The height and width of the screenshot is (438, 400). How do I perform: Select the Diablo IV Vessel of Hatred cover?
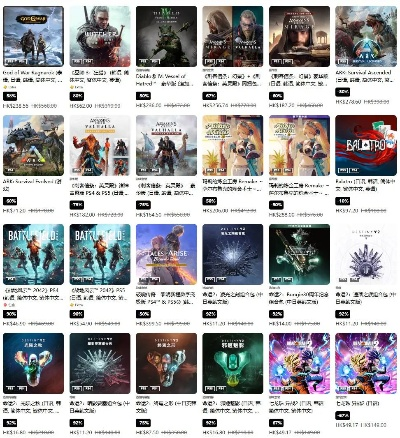click(x=166, y=36)
